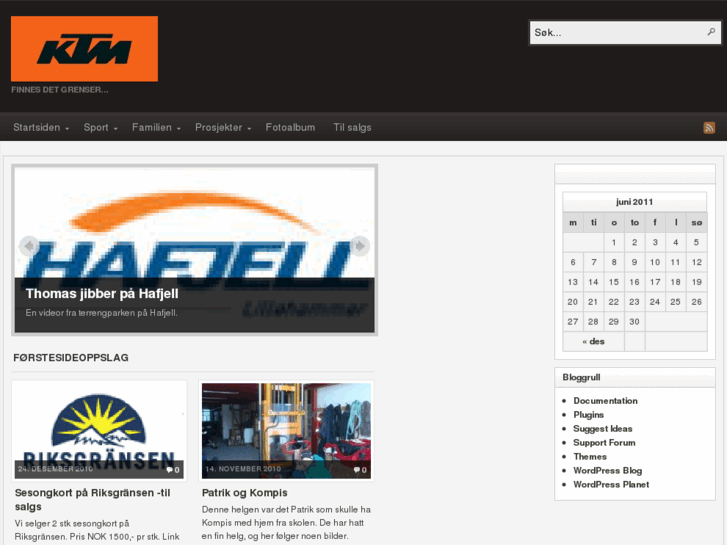Image resolution: width=727 pixels, height=545 pixels.
Task: Click the calendar header "sø" column
Action: pyautogui.click(x=696, y=223)
